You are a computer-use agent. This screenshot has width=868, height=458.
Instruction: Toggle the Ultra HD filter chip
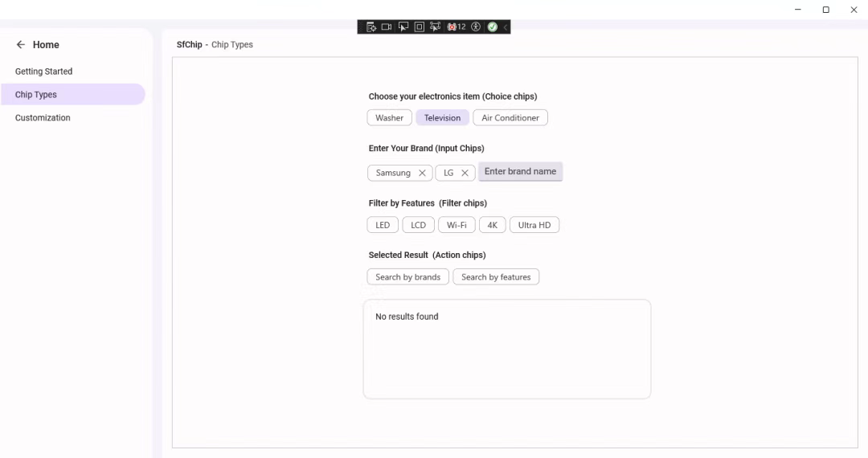[x=534, y=225]
